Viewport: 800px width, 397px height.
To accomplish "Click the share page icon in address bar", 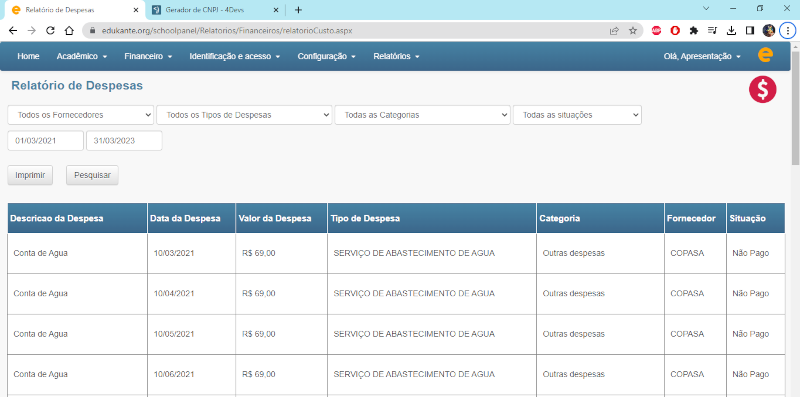I will (x=614, y=31).
